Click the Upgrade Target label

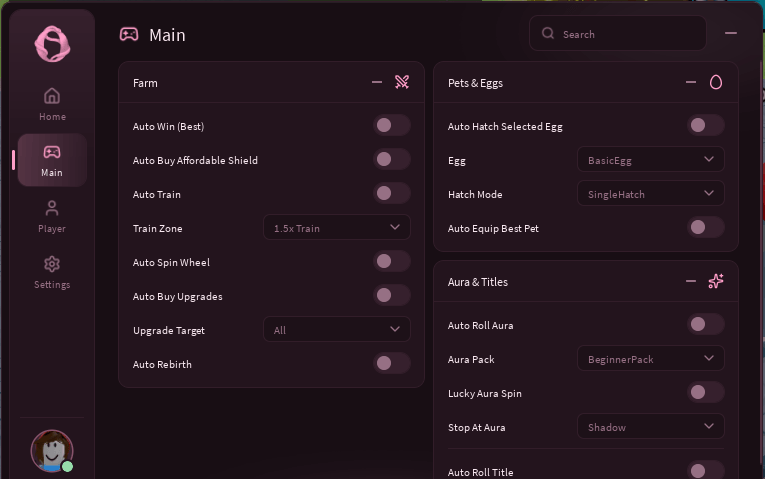tap(169, 331)
